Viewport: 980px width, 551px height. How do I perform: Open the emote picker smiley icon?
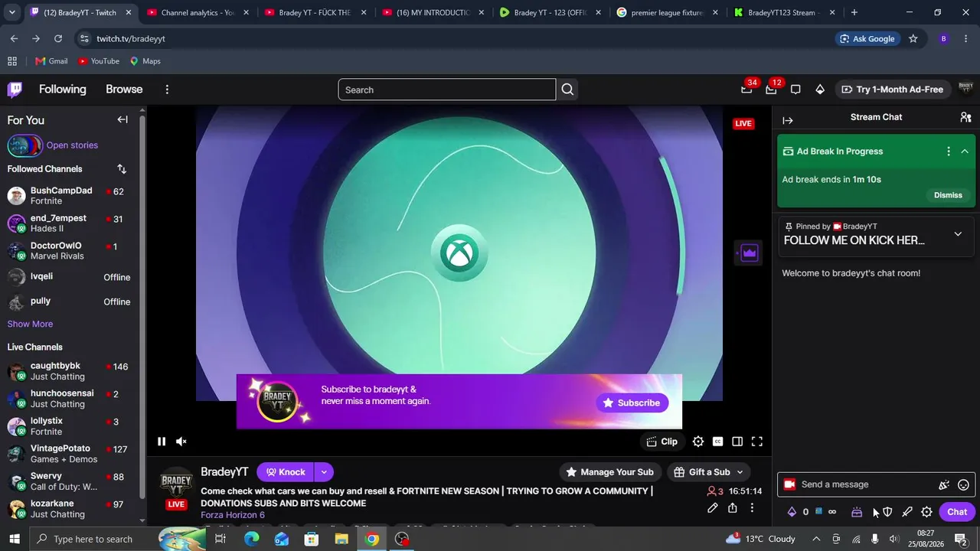coord(964,484)
